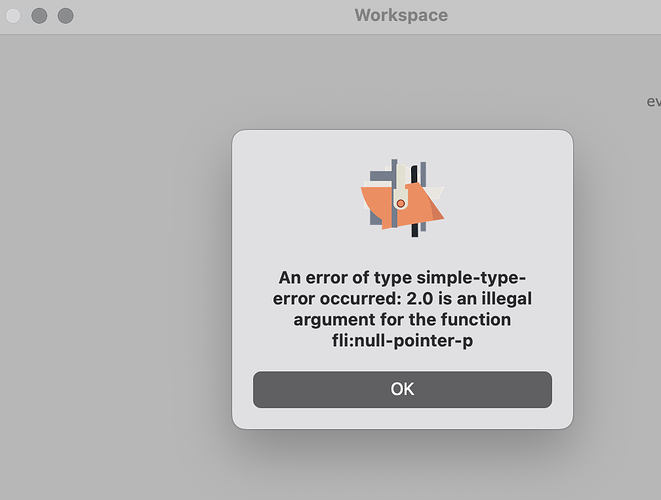Click the partial 'ev' text at right edge
The height and width of the screenshot is (500, 661).
(653, 102)
